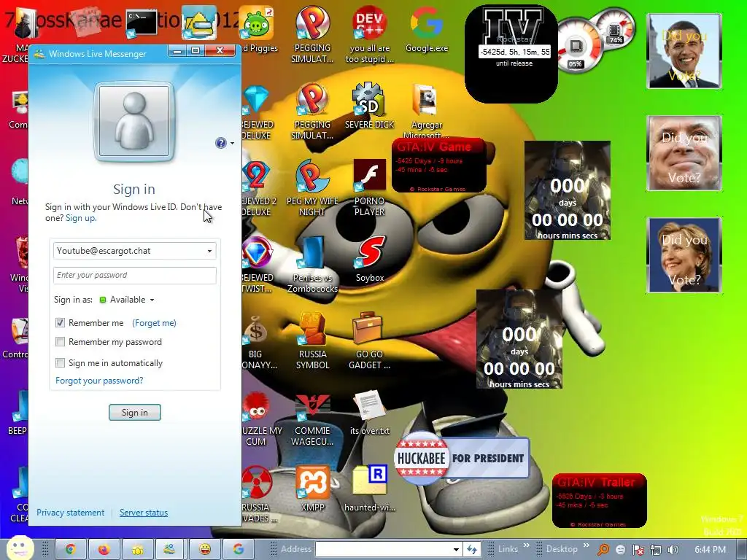Image resolution: width=747 pixels, height=560 pixels.
Task: Open the Bad Piggies desktop icon
Action: coord(258,29)
